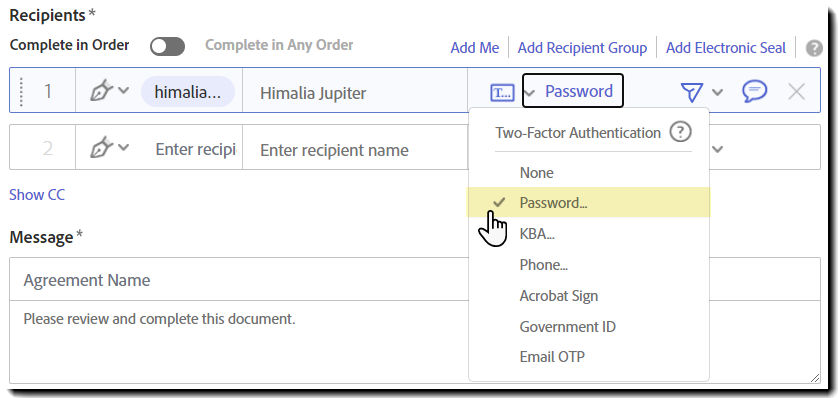The width and height of the screenshot is (838, 398).
Task: Click the Add Me link
Action: [475, 48]
